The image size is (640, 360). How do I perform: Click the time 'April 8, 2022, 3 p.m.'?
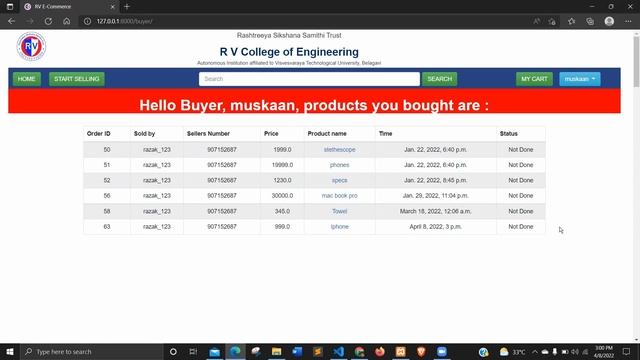tap(436, 227)
